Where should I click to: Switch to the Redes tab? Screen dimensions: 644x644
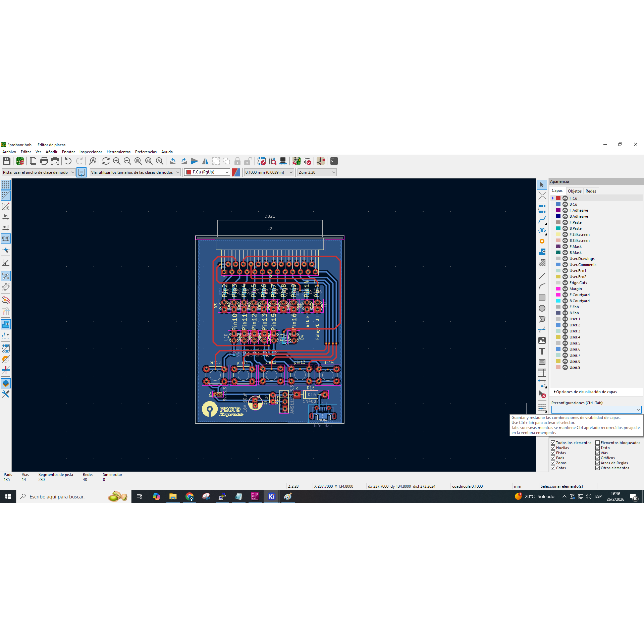click(x=590, y=191)
